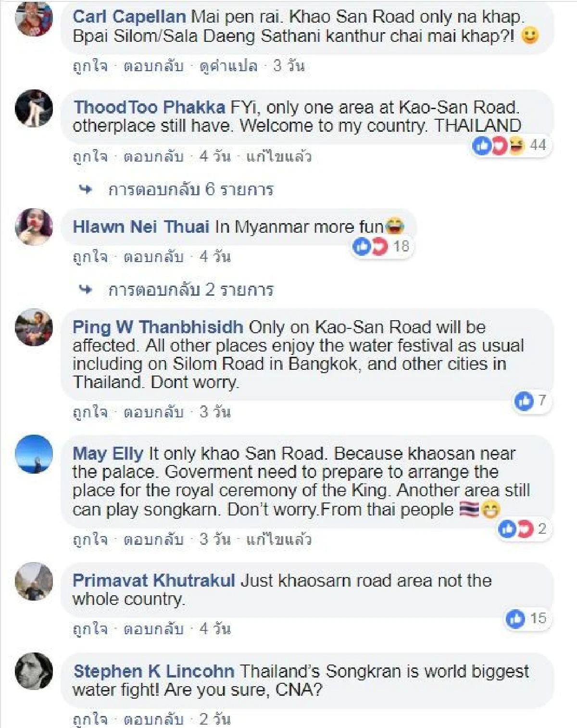View edit history on May Elly's comment
This screenshot has height=728, width=577.
click(x=278, y=539)
